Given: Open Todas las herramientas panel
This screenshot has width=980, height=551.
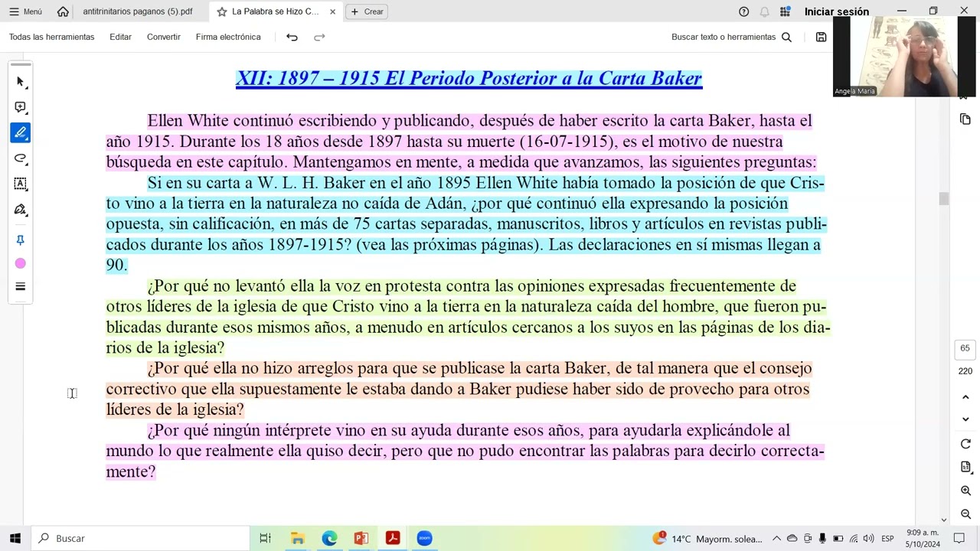Looking at the screenshot, I should coord(52,37).
